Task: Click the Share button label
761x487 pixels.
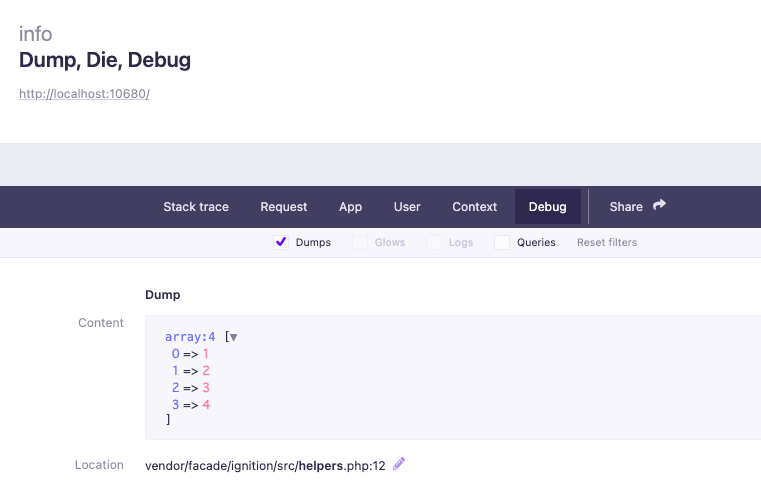Action: click(626, 207)
